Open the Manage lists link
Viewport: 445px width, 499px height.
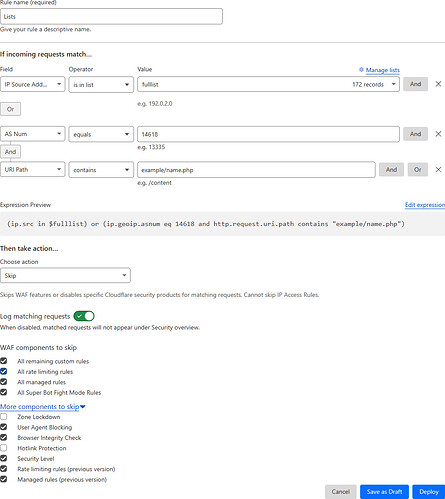382,70
